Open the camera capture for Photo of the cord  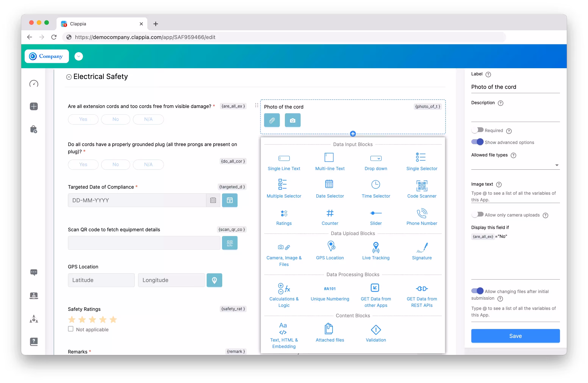pyautogui.click(x=292, y=120)
